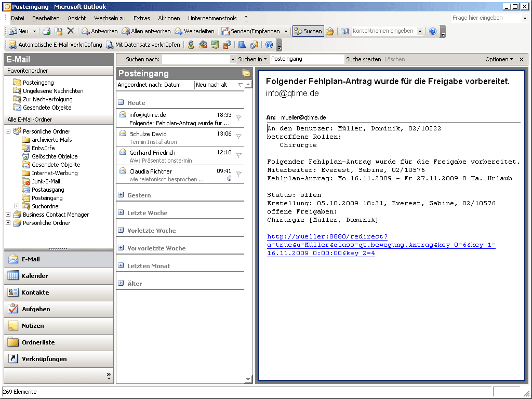This screenshot has width=532, height=399.
Task: Click the delete X icon in toolbar
Action: click(71, 31)
